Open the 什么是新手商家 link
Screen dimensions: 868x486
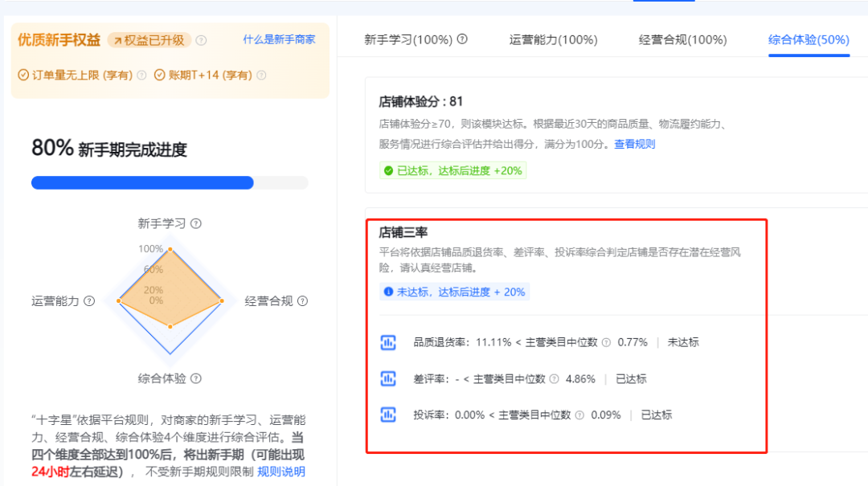pos(279,39)
